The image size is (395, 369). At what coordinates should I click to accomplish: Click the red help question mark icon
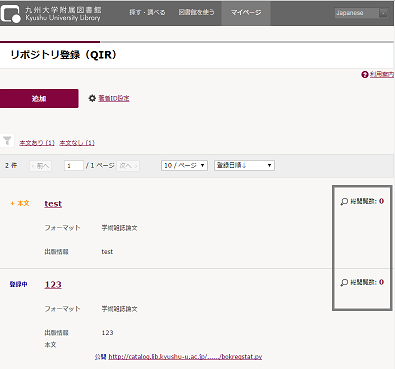coord(365,74)
